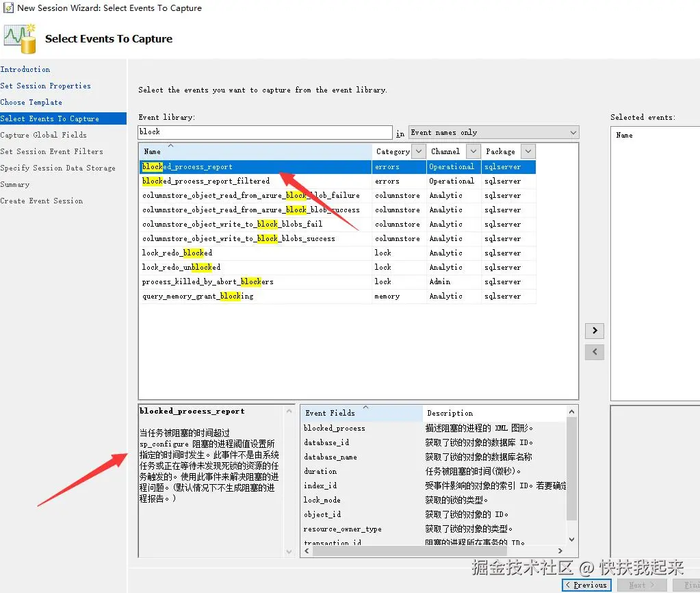Select process_killed_by_abort_blockers event row

(x=337, y=281)
